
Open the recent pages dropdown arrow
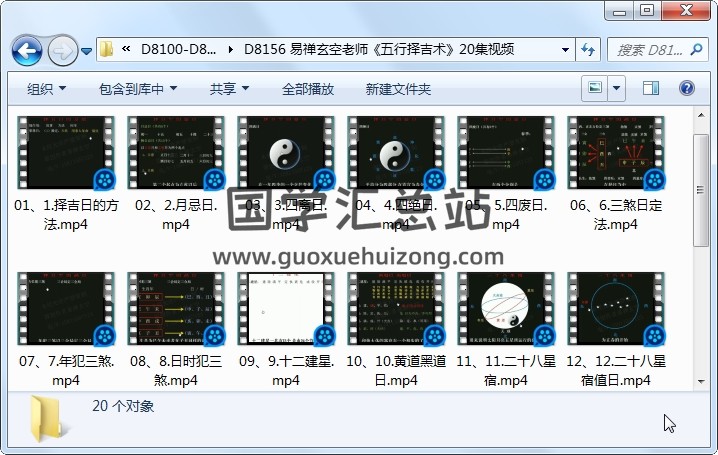[86, 51]
